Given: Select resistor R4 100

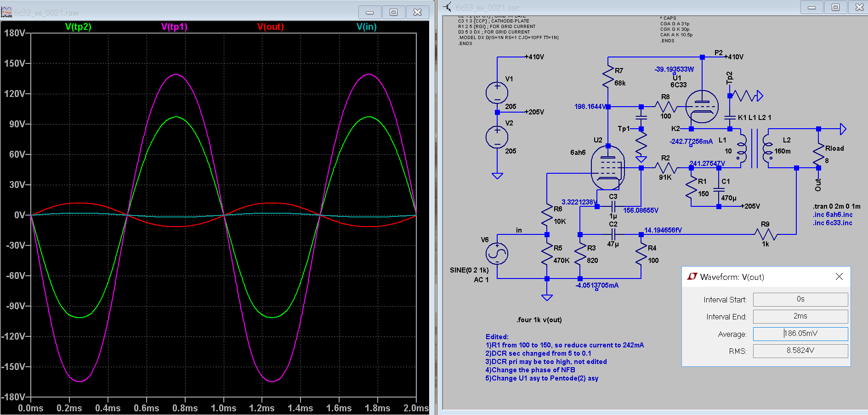Looking at the screenshot, I should [641, 254].
